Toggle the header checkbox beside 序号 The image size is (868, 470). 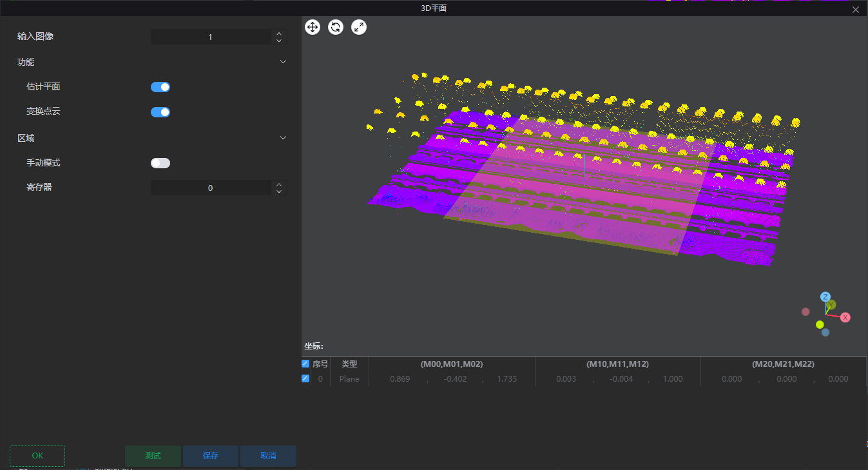305,364
